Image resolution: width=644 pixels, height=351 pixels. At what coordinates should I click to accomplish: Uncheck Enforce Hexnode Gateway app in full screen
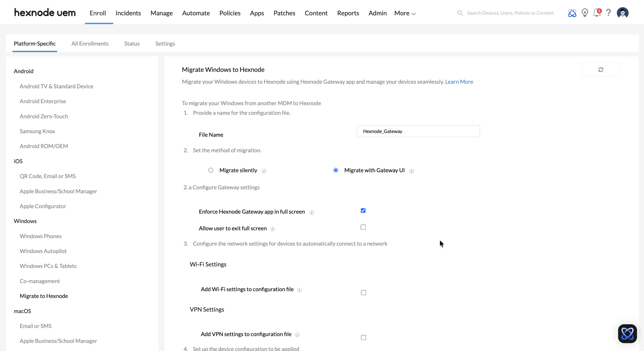(x=363, y=211)
